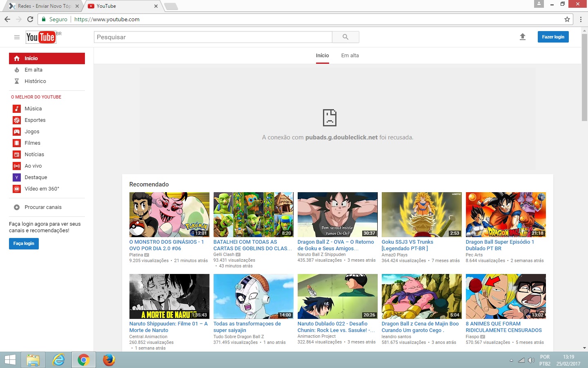Open the Histórico sidebar link
Viewport: 588px width, 368px height.
click(35, 81)
